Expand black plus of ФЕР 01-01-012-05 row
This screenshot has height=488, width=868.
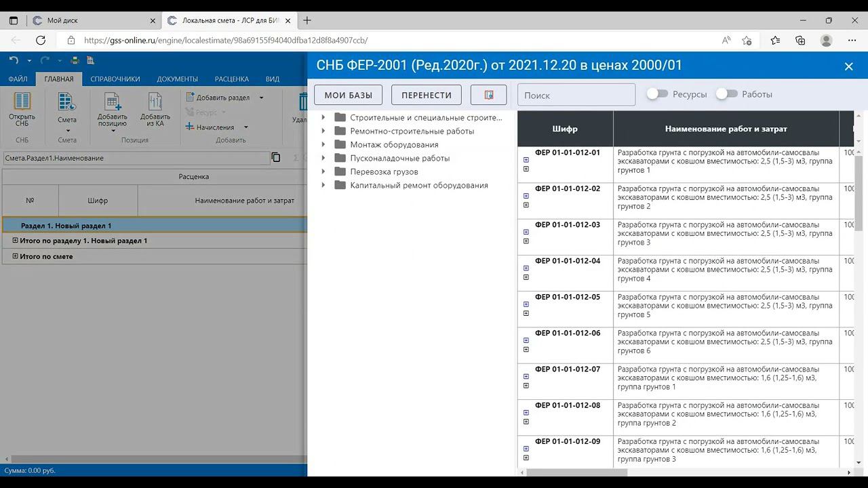pos(526,313)
